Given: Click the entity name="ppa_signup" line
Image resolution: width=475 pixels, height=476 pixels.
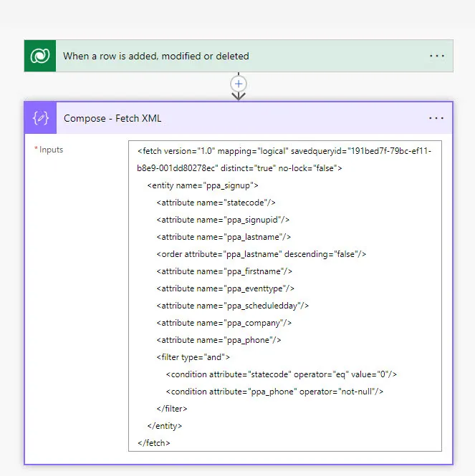Looking at the screenshot, I should coord(203,185).
